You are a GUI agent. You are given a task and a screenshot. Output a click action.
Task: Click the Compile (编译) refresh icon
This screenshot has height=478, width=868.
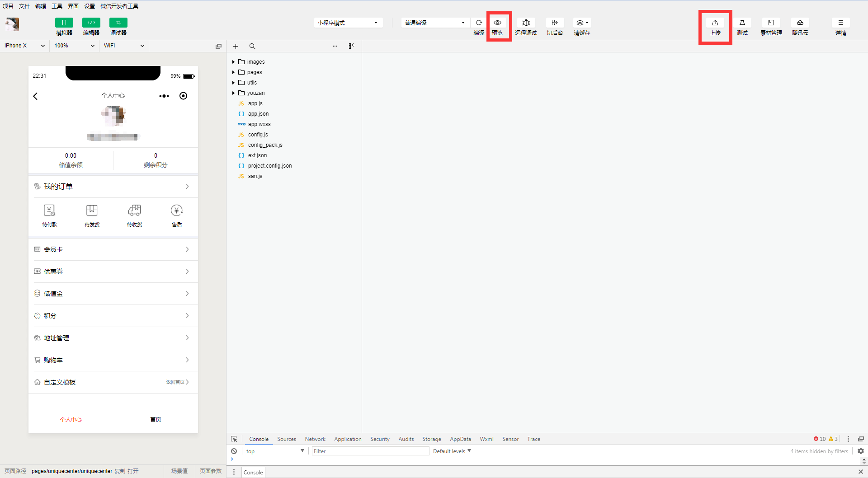tap(479, 23)
